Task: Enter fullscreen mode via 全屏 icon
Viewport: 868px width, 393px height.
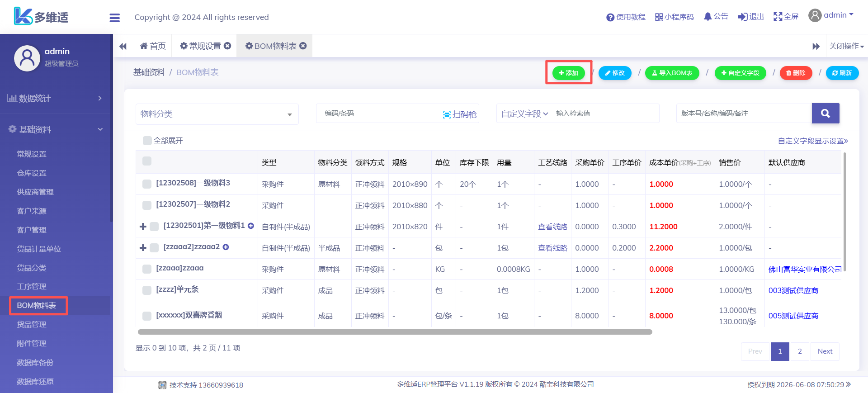Action: (778, 17)
